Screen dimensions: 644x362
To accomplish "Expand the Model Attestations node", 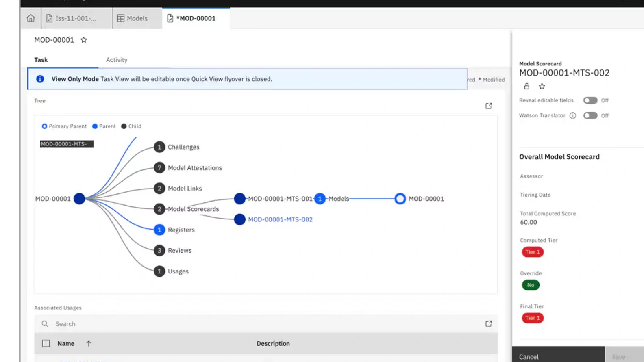I will [159, 168].
